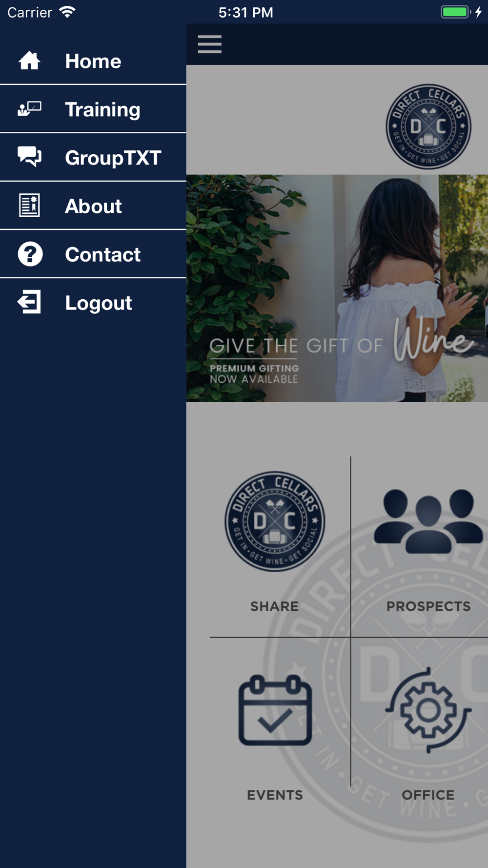The image size is (488, 868).
Task: Click the Home house icon
Action: tap(29, 61)
